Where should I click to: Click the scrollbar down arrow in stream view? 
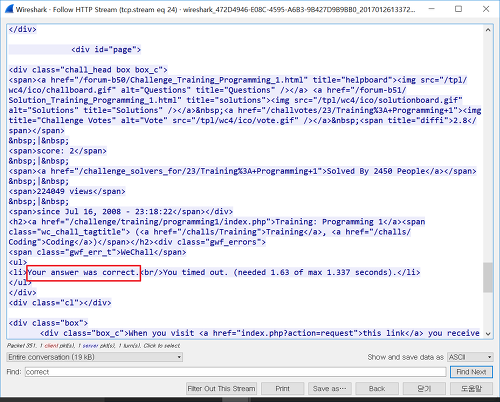488,334
